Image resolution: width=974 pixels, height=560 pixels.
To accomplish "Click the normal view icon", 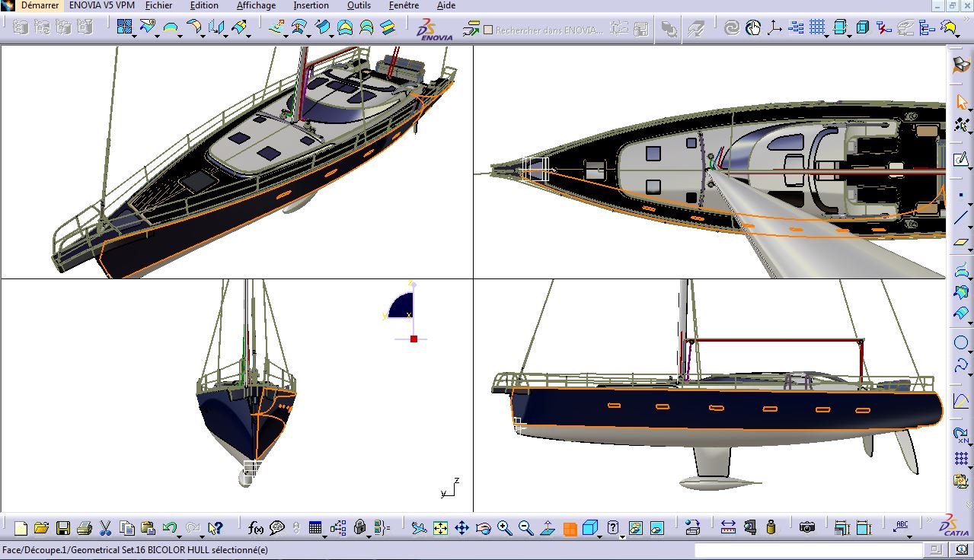I will (548, 527).
